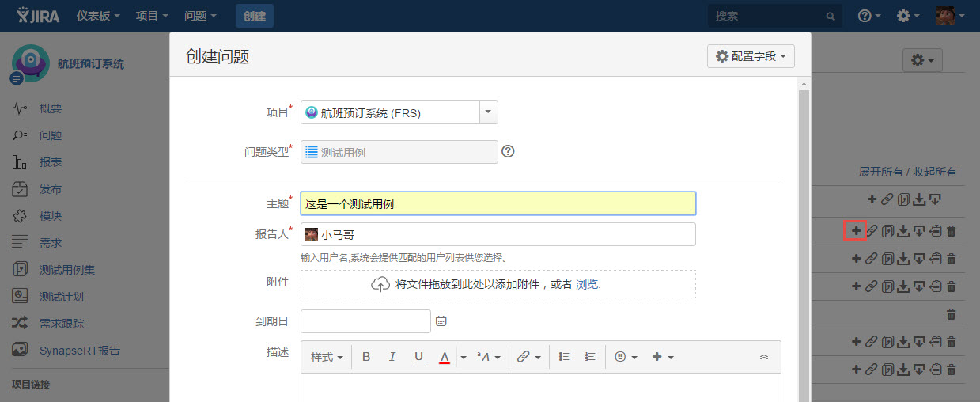Click the 浏览 link to attach files
The width and height of the screenshot is (980, 402).
[587, 284]
